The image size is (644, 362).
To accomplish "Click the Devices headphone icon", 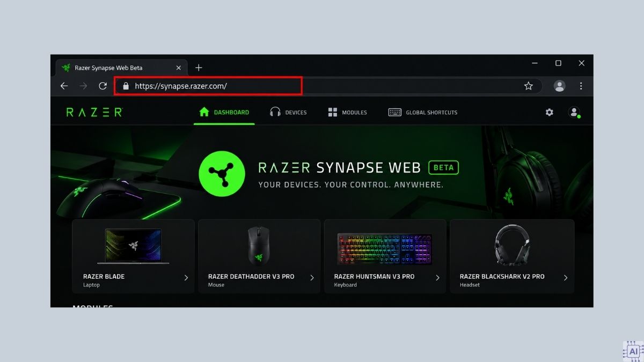I will 275,112.
